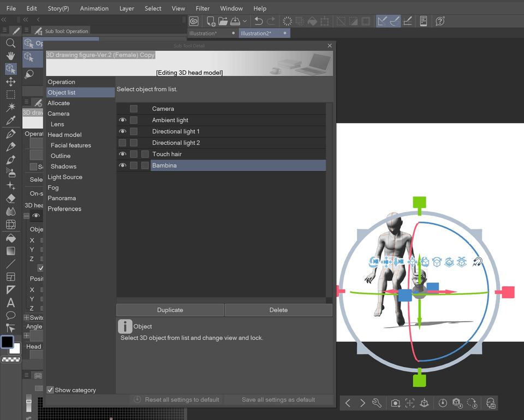The width and height of the screenshot is (524, 420).
Task: Click the white sub color swatch
Action: [16, 350]
